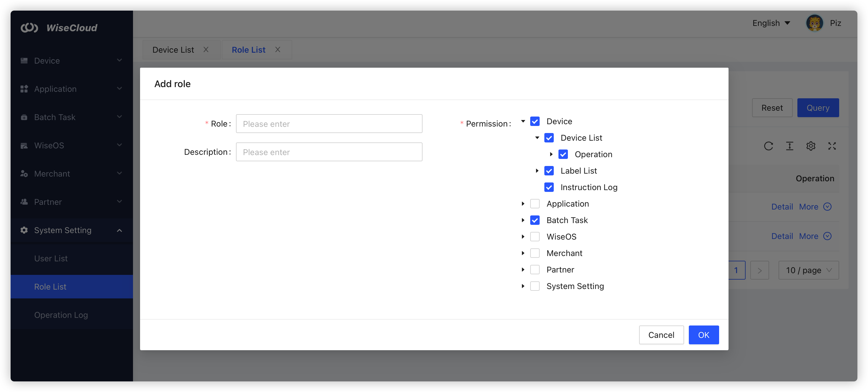Viewport: 868px width, 392px height.
Task: Open User List in the sidebar
Action: [51, 258]
